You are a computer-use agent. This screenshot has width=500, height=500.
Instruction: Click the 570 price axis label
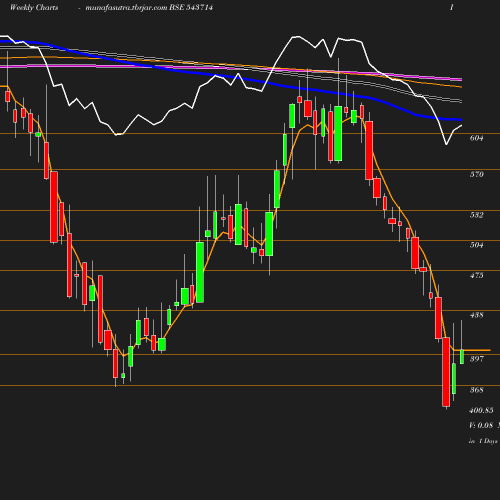pyautogui.click(x=476, y=174)
